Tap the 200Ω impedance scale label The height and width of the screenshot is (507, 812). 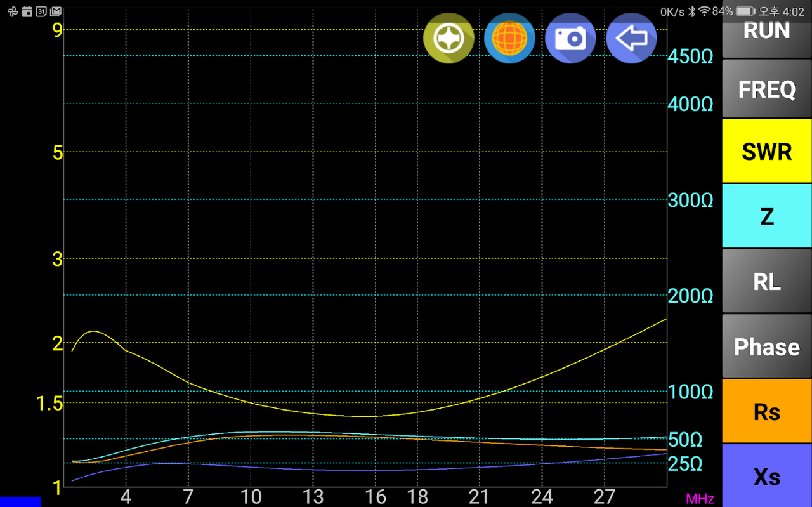coord(690,296)
